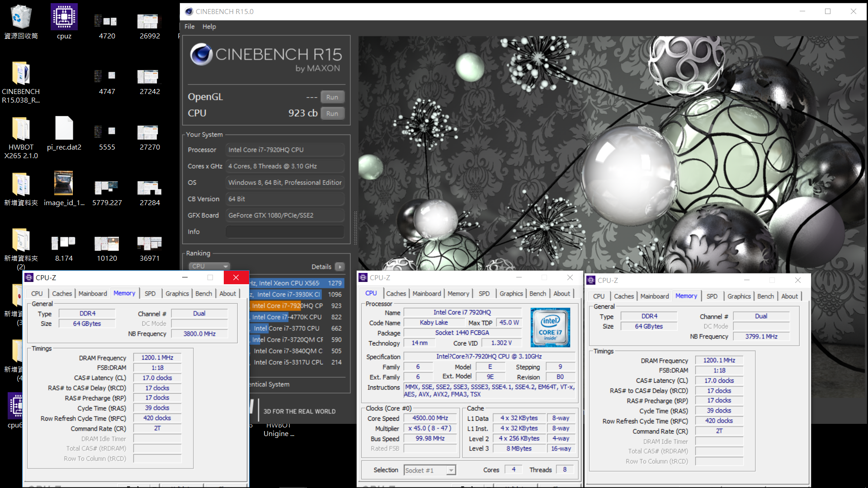Image resolution: width=868 pixels, height=488 pixels.
Task: Open Graphics tab in right CPU-Z
Action: tap(739, 296)
